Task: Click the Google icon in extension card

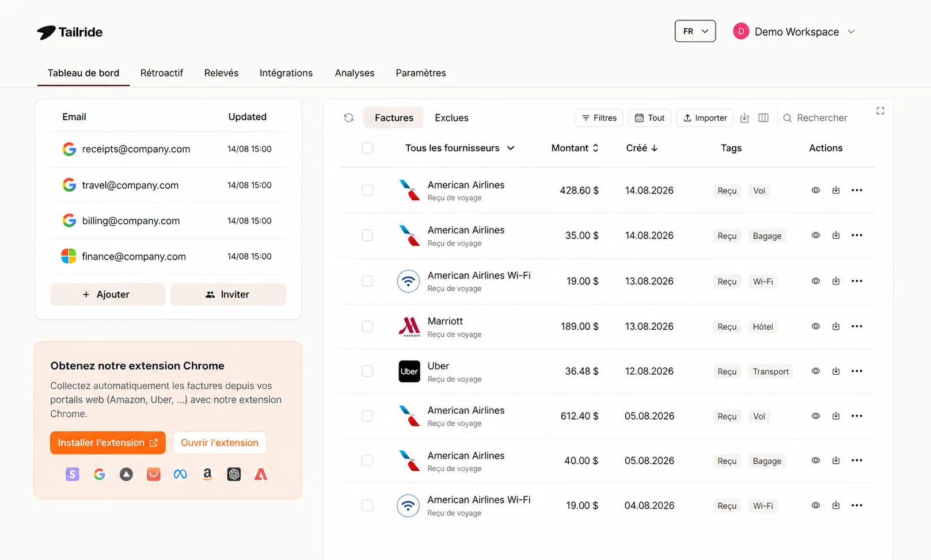Action: coord(100,474)
